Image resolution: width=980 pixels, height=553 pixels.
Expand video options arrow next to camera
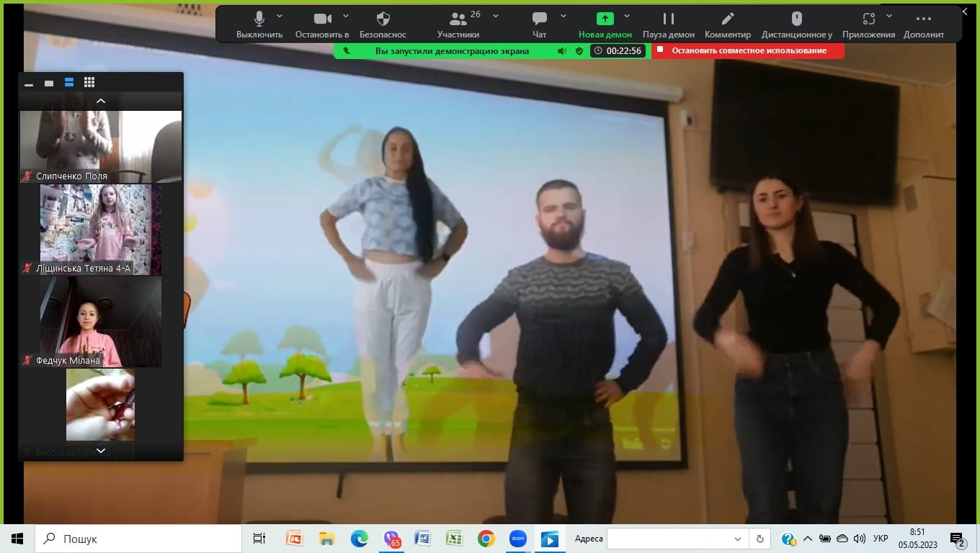pos(346,16)
